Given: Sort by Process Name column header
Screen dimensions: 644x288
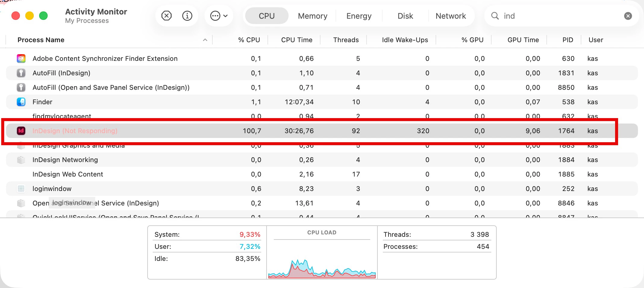Looking at the screenshot, I should click(x=41, y=40).
